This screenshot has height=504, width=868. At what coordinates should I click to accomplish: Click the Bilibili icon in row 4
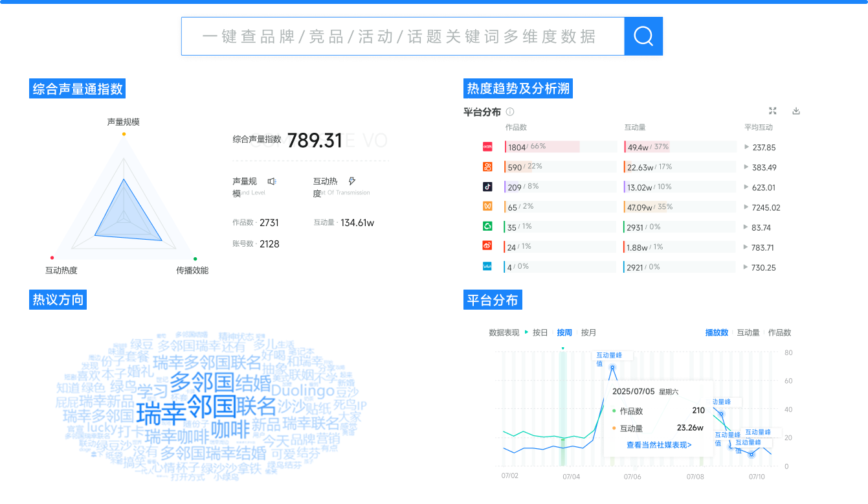[x=487, y=266]
